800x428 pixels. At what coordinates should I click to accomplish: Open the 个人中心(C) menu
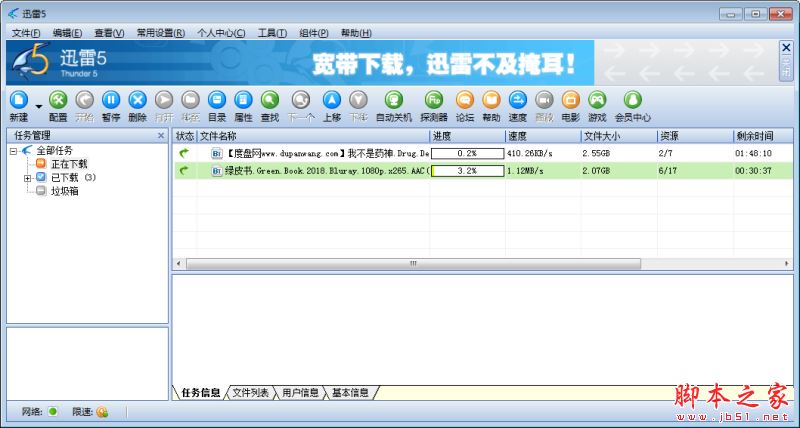pyautogui.click(x=221, y=33)
